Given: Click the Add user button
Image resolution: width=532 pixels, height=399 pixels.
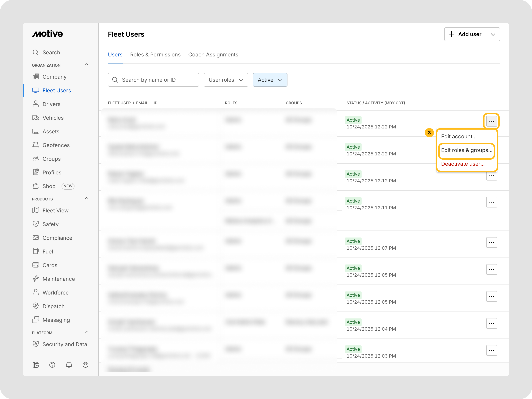Looking at the screenshot, I should 465,34.
